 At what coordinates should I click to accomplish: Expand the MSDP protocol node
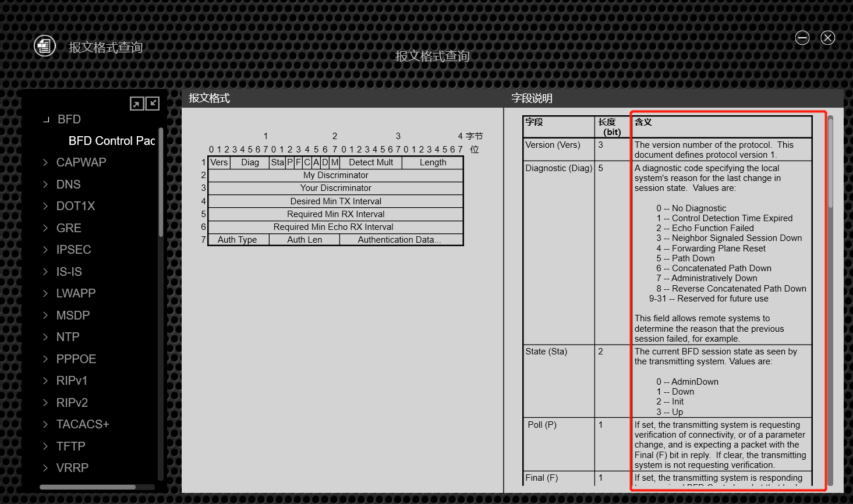(45, 315)
